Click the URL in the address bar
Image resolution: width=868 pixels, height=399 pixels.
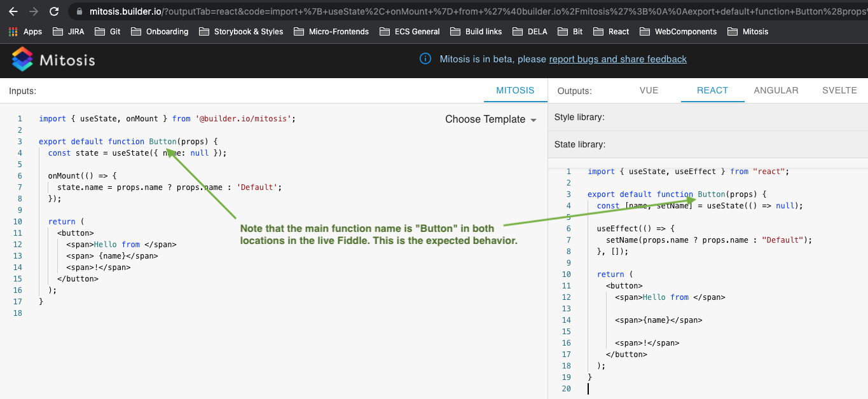pyautogui.click(x=254, y=11)
